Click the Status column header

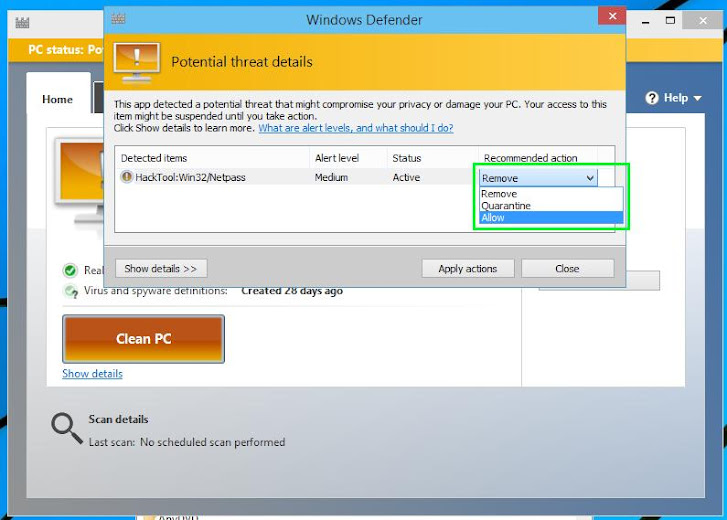tap(433, 158)
